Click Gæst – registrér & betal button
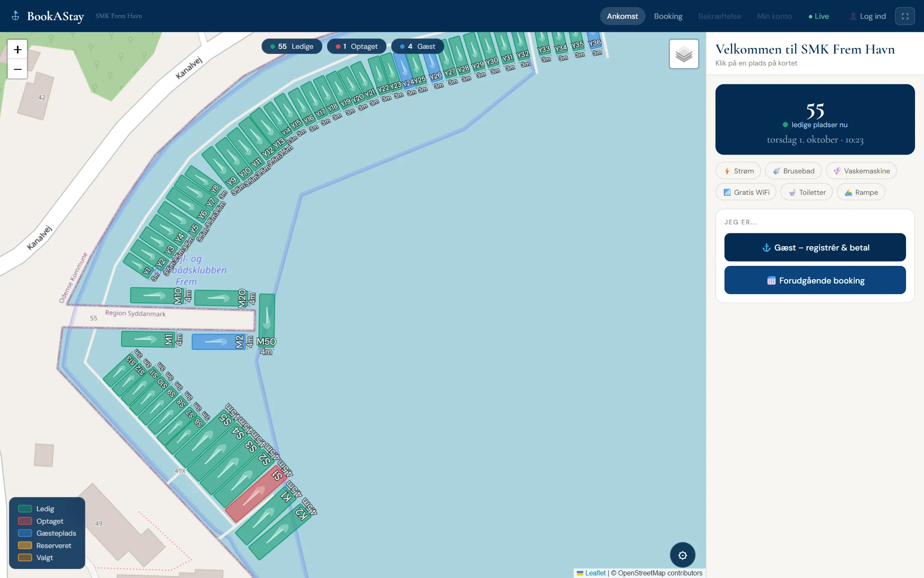Screen dimensions: 924x578 815,247
